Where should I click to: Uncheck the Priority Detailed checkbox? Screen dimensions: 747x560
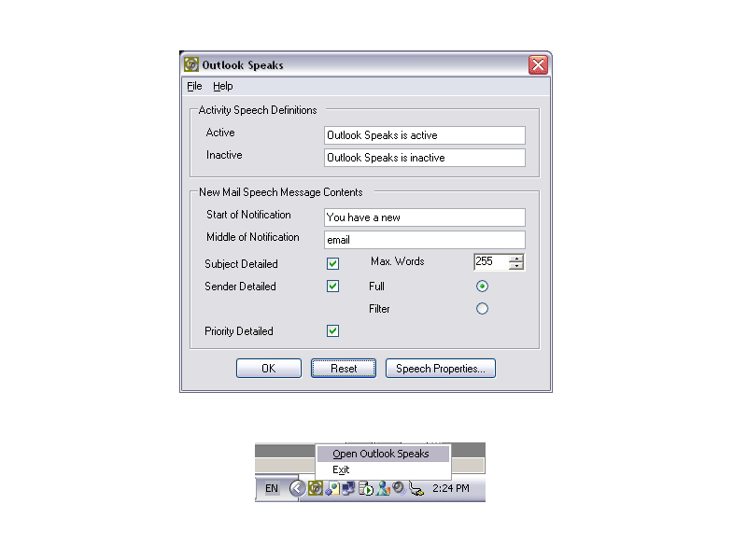point(333,331)
